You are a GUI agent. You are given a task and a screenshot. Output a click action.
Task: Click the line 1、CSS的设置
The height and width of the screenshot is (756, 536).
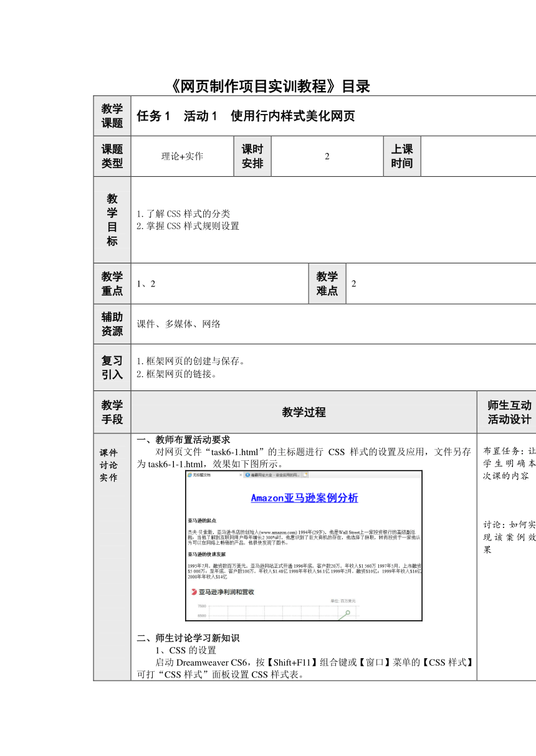(186, 651)
